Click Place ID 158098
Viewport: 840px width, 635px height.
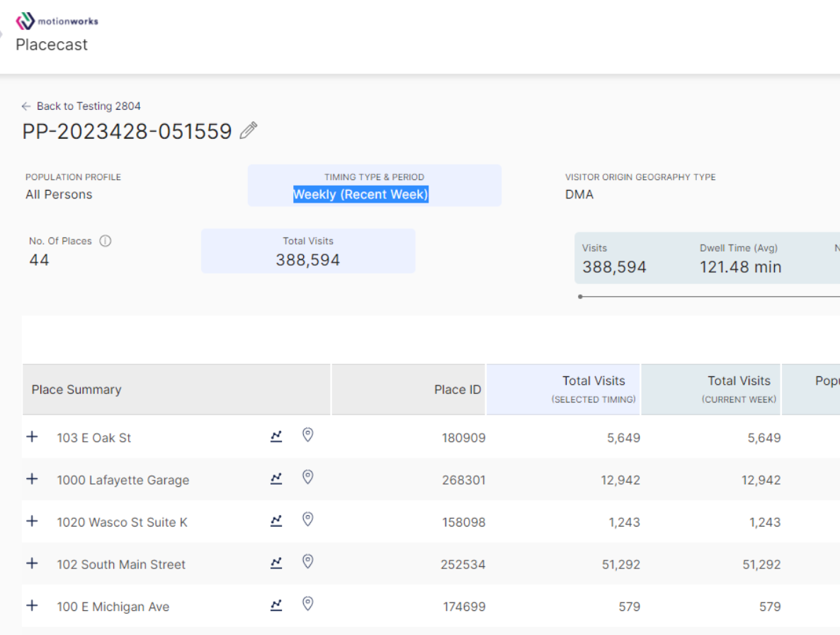click(x=463, y=522)
